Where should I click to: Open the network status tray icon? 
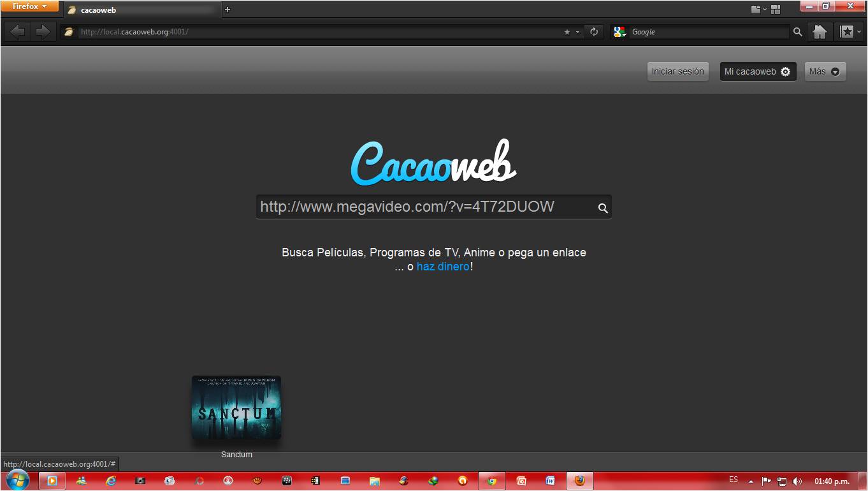(x=782, y=481)
